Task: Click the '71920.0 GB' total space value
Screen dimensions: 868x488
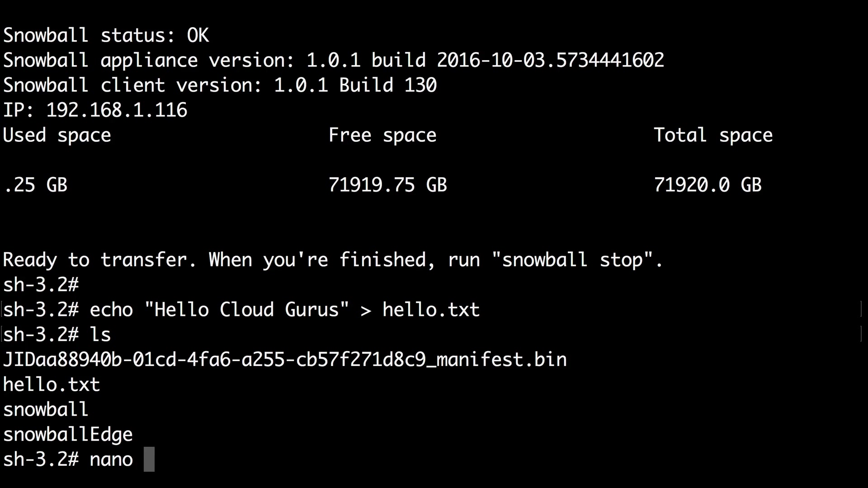Action: tap(708, 185)
